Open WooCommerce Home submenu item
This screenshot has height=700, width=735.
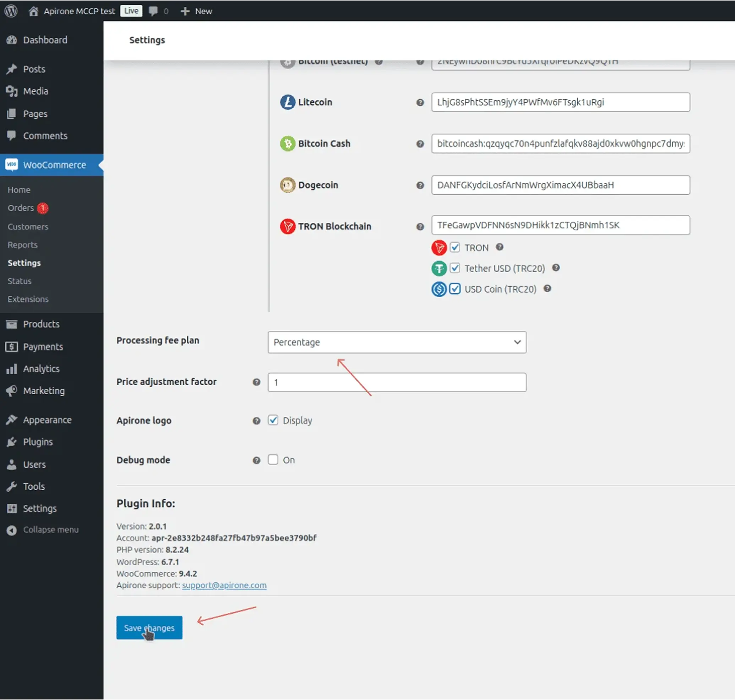click(19, 190)
